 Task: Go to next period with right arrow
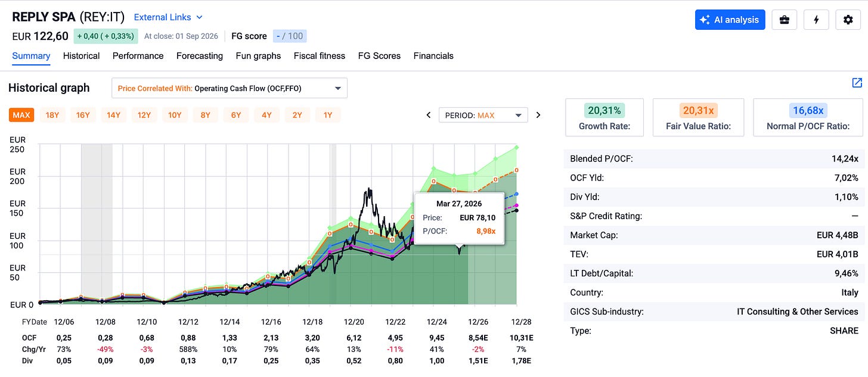(x=538, y=115)
